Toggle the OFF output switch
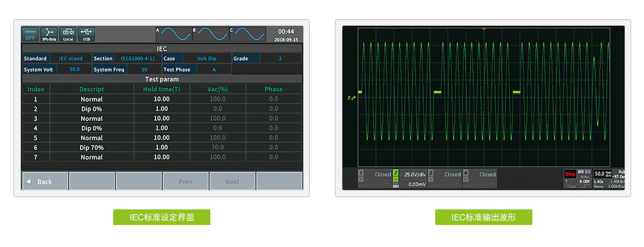Viewport: 644px width, 247px height. tap(30, 34)
